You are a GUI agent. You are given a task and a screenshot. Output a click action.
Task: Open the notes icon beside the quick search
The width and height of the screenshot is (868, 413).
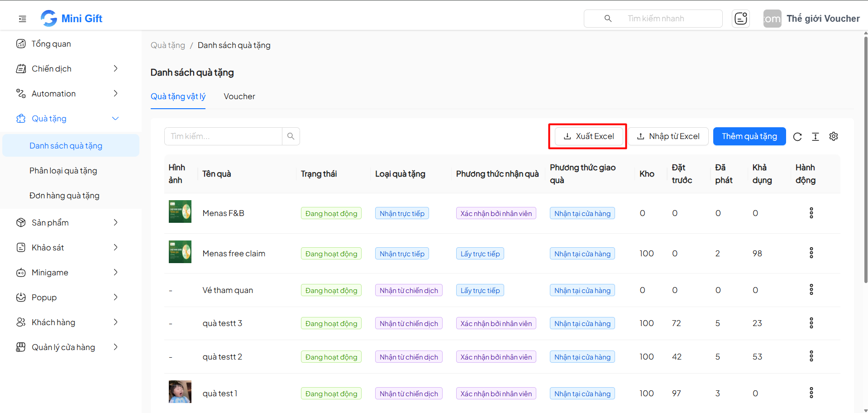(x=741, y=19)
